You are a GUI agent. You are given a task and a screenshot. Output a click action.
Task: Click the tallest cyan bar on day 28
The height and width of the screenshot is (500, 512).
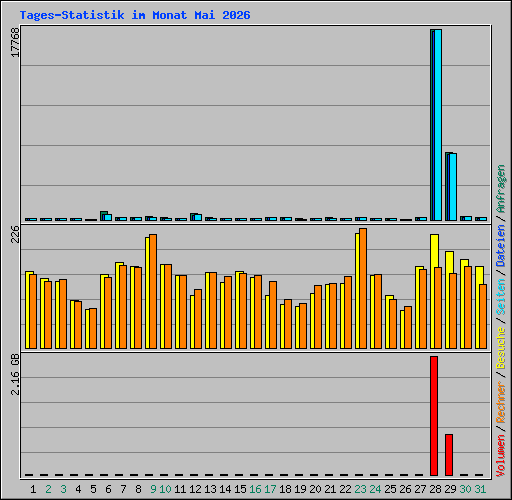coord(438,125)
